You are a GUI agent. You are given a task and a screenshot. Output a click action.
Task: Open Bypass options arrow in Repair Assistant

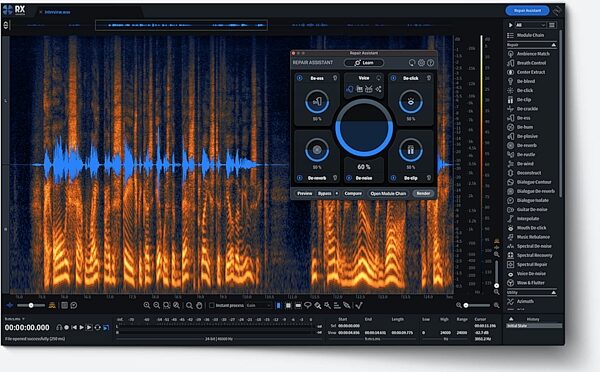point(337,194)
